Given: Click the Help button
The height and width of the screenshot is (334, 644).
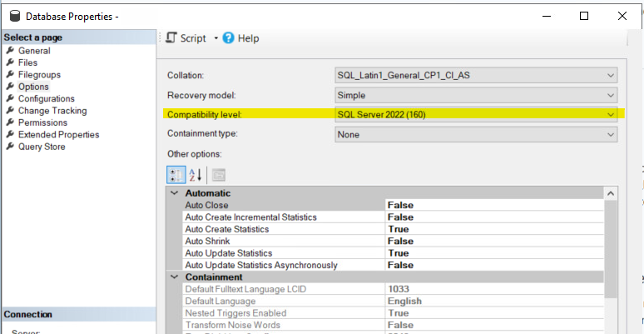Looking at the screenshot, I should pos(240,38).
